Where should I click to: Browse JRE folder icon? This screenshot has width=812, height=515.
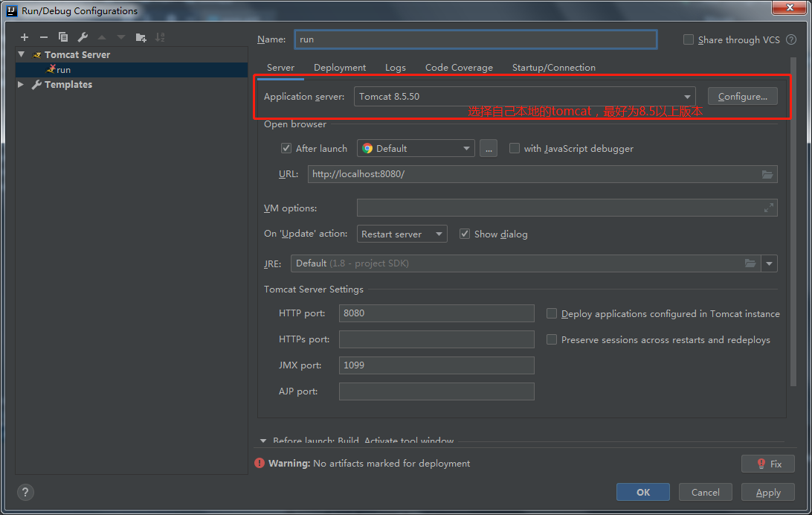[750, 263]
